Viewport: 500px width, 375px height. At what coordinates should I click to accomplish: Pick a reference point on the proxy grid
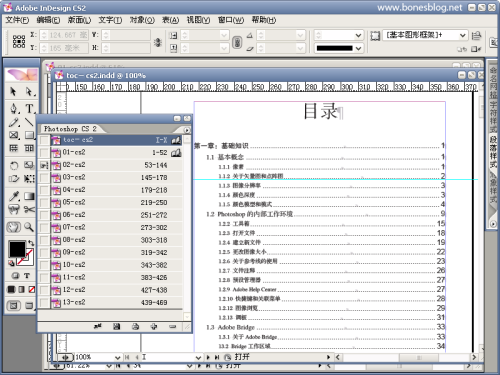(19, 41)
